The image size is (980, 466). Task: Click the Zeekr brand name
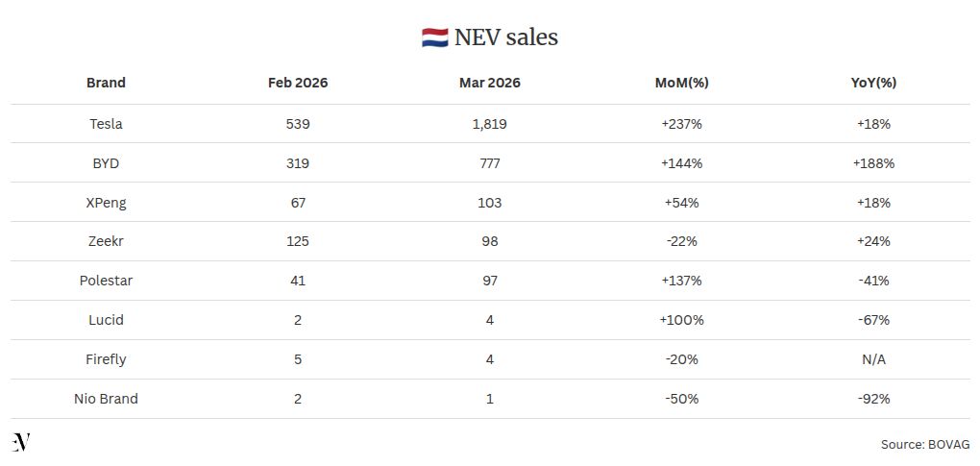pyautogui.click(x=106, y=241)
